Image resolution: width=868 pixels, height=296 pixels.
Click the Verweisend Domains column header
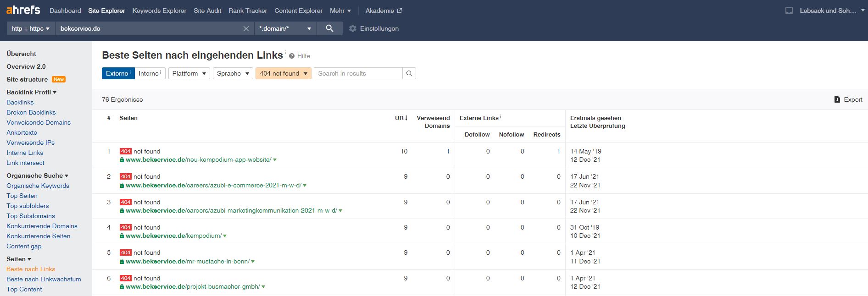click(x=433, y=122)
